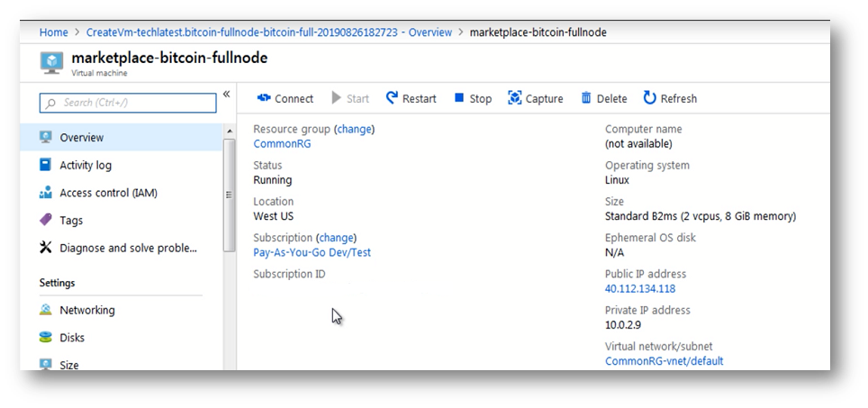Click the disabled Start button label

tap(357, 98)
